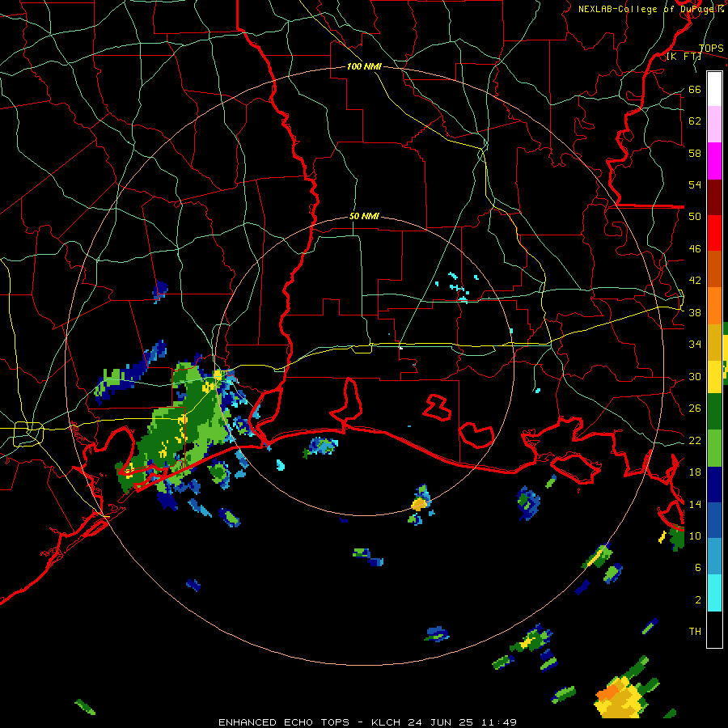This screenshot has width=728, height=728.
Task: Select the 18 scale value
Action: pyautogui.click(x=695, y=472)
